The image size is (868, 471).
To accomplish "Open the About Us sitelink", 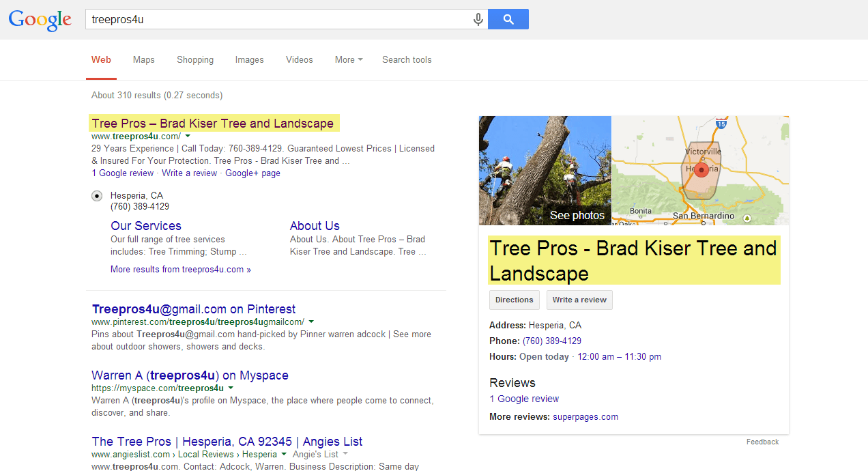I will [315, 226].
